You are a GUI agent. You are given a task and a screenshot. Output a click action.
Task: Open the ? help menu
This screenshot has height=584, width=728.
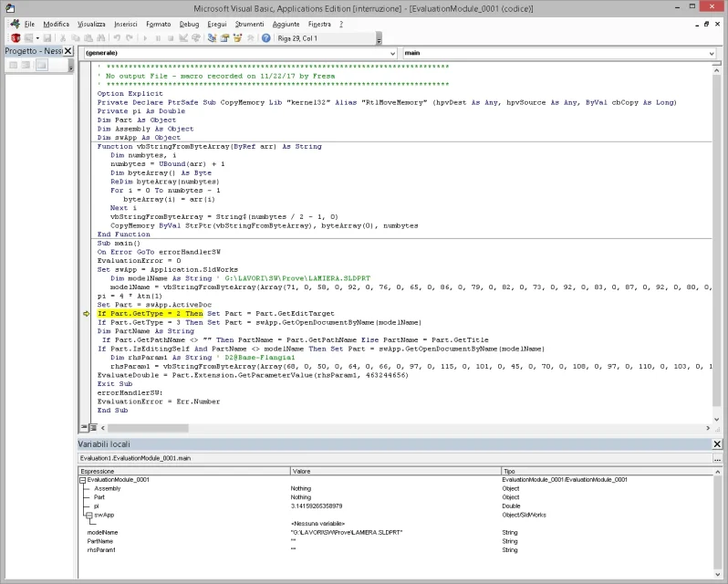pos(341,24)
